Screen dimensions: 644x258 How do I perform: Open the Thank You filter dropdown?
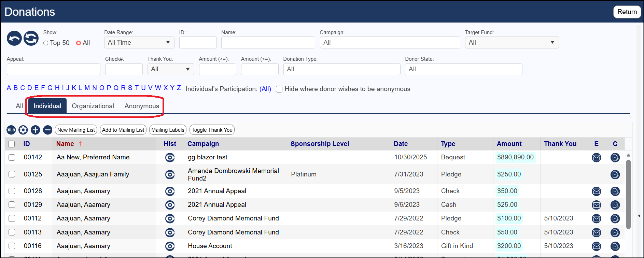pos(170,69)
